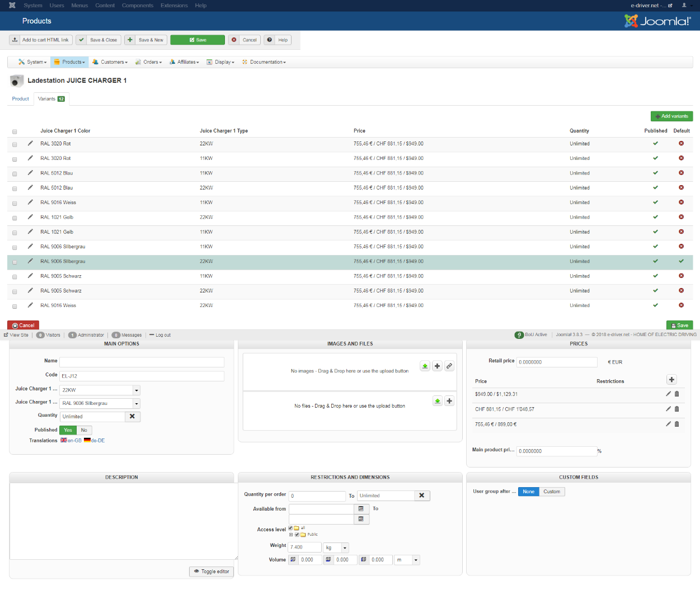Tick the select-all checkbox in table header
The width and height of the screenshot is (700, 604).
pos(15,131)
